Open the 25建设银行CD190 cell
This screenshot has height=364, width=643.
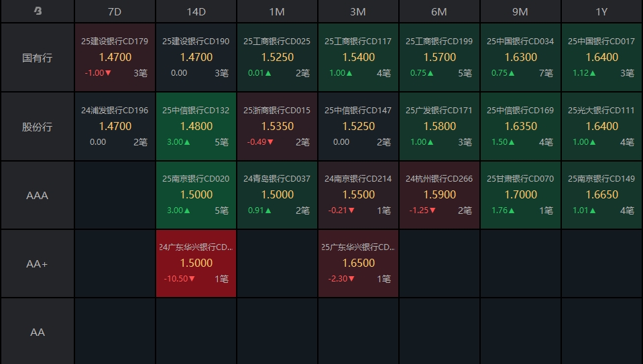click(196, 58)
